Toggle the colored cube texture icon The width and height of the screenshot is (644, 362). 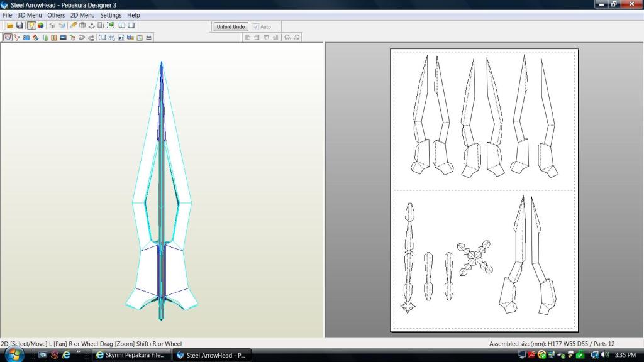click(41, 25)
